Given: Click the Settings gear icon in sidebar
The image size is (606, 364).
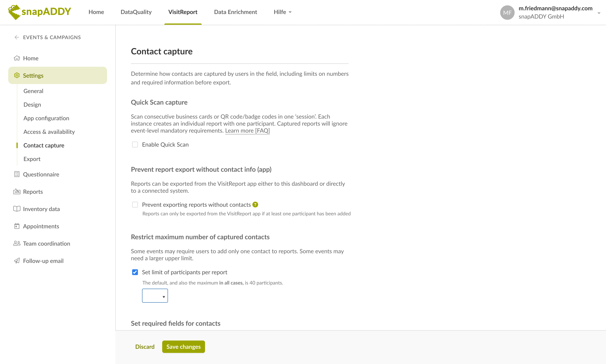Looking at the screenshot, I should click(x=17, y=75).
